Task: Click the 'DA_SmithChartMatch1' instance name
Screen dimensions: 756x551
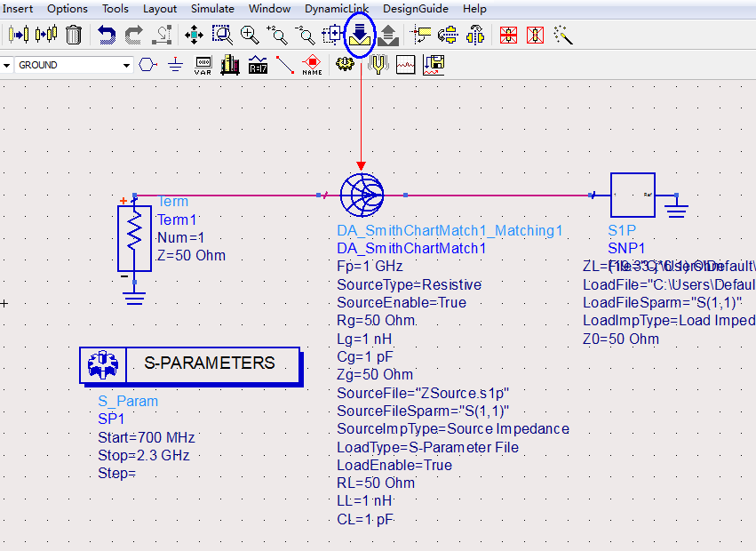Action: click(411, 249)
